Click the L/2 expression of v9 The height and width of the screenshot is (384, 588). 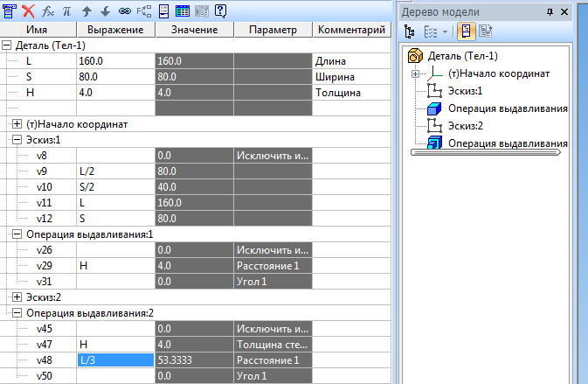[115, 171]
